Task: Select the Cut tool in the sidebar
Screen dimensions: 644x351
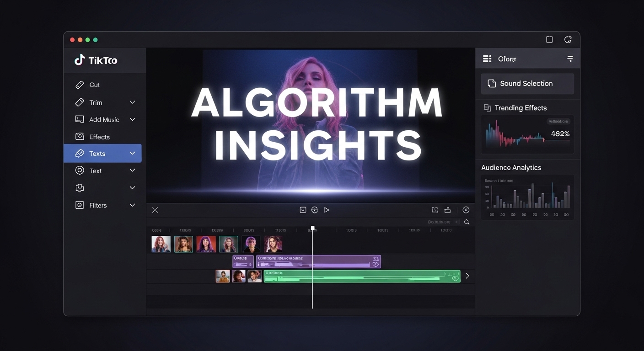Action: [x=94, y=85]
